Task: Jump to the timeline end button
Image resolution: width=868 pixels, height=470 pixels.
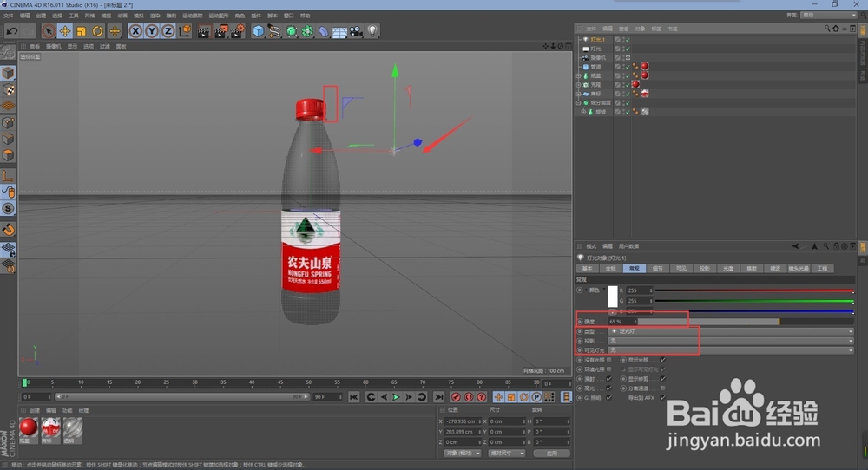Action: tap(438, 397)
